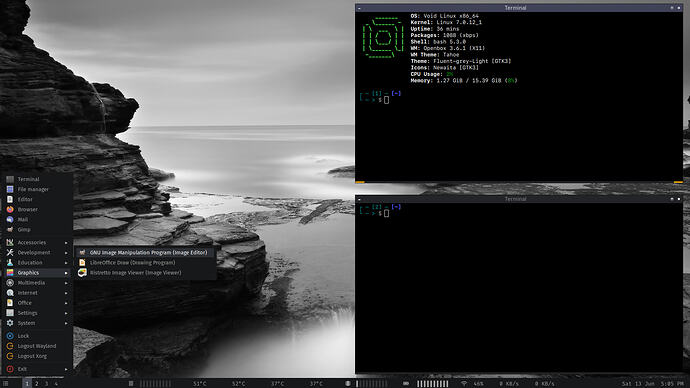Click the 46% battery percentage in panel
The image size is (690, 388).
click(x=478, y=384)
